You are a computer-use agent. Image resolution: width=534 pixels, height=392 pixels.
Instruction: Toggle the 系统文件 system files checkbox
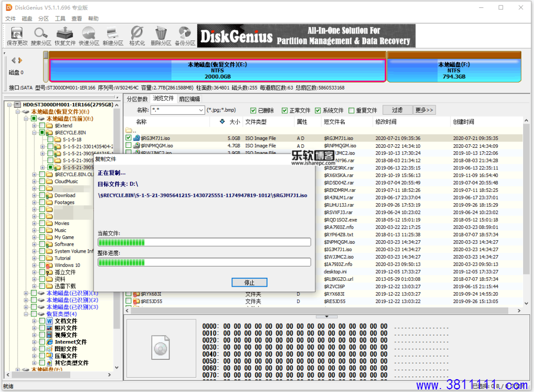(x=318, y=110)
